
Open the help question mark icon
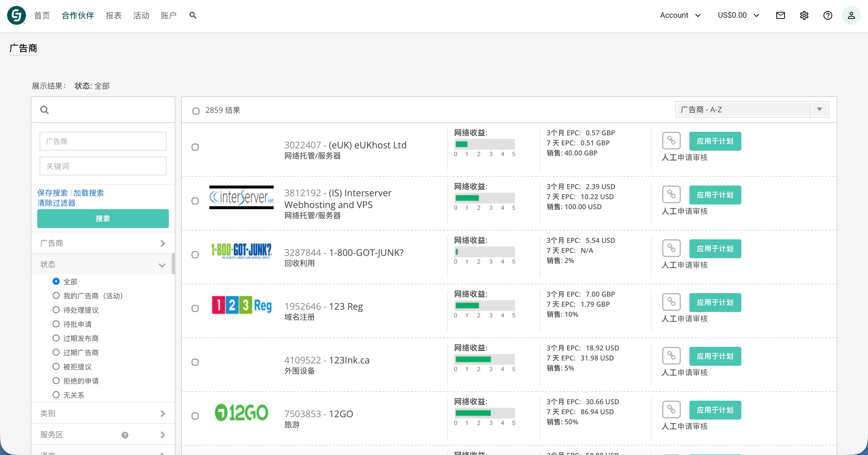tap(828, 15)
